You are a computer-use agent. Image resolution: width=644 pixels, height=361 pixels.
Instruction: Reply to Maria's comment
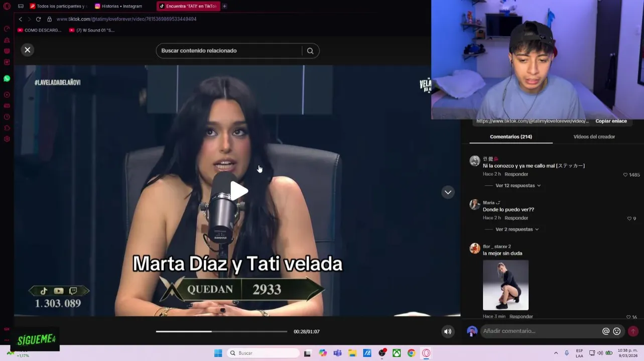click(516, 218)
